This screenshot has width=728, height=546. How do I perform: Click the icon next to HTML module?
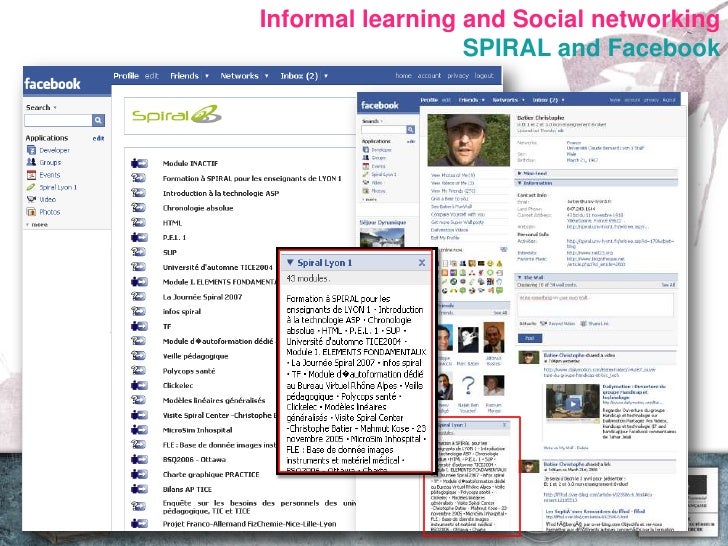[x=139, y=222]
